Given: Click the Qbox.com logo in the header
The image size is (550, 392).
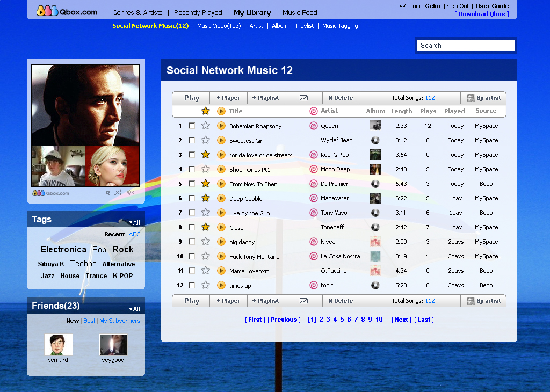Looking at the screenshot, I should [67, 11].
